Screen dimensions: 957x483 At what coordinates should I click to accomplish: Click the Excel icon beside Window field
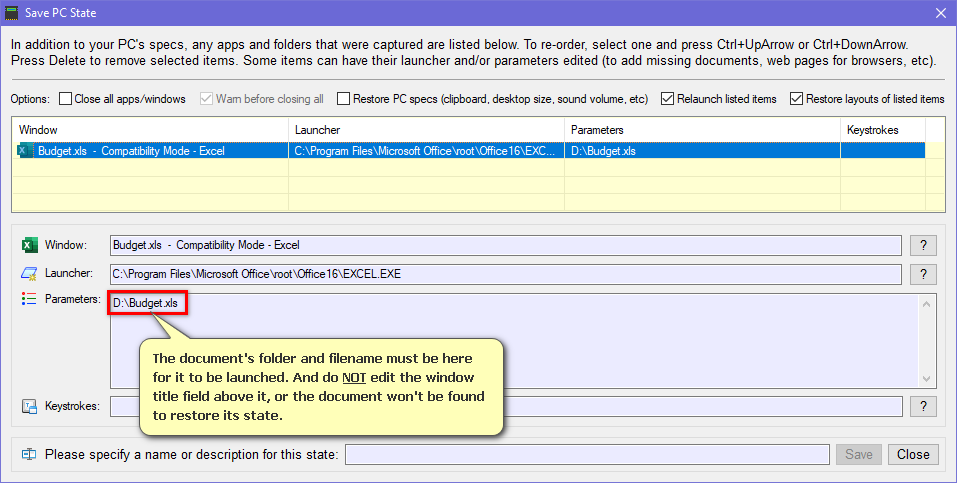[29, 245]
